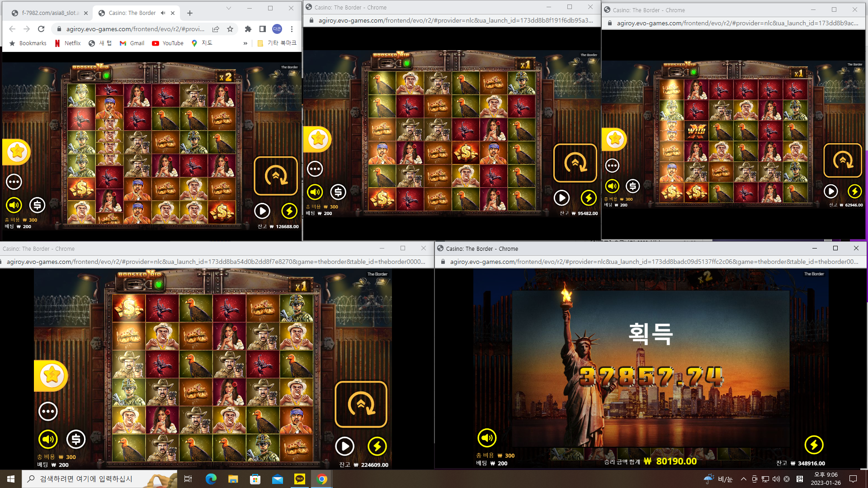Start autoplay in ₩62946.00 balance game
Screen dimensions: 868x488
click(x=831, y=191)
